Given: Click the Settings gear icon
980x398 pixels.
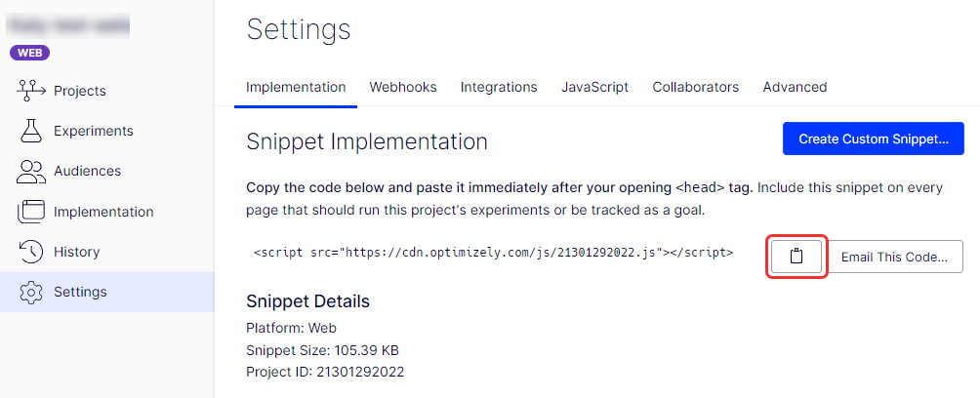Looking at the screenshot, I should pyautogui.click(x=30, y=292).
